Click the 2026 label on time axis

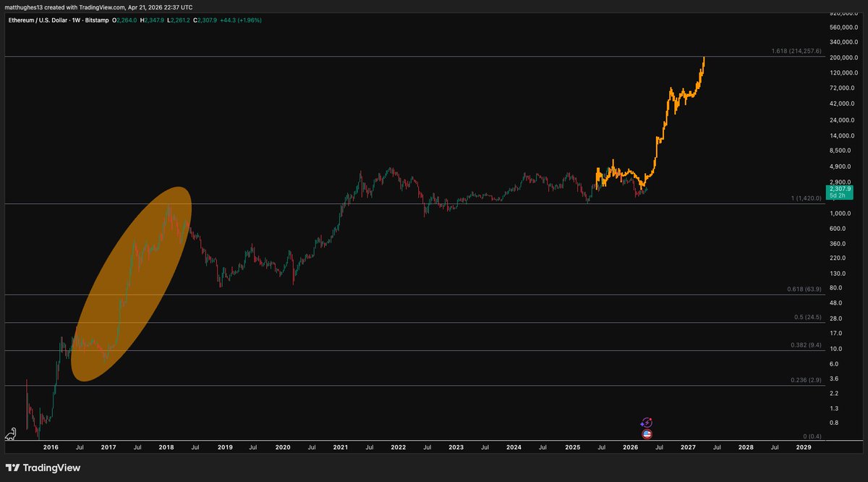pos(629,448)
